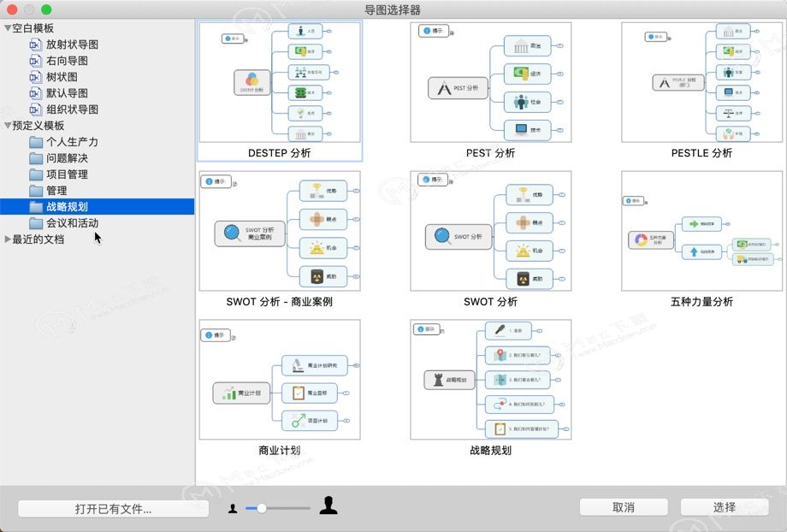Viewport: 787px width, 532px height.
Task: Select 放射状导图 in the template list
Action: 72,44
